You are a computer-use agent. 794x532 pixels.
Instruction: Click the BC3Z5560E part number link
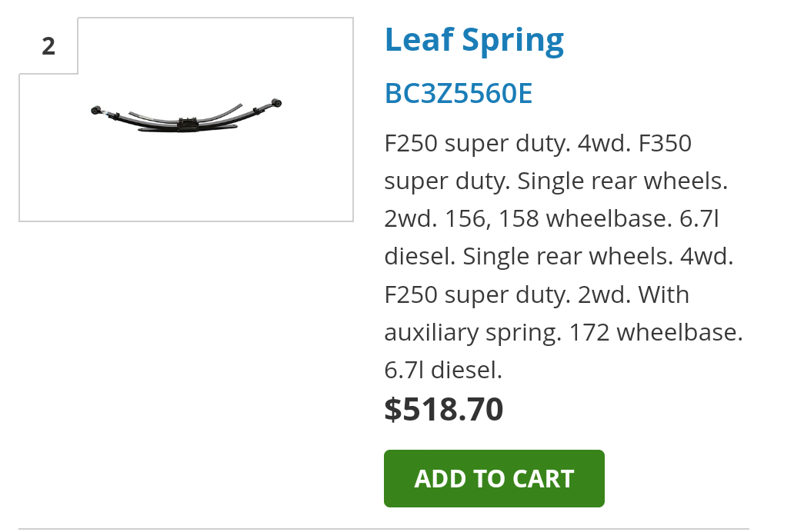tap(458, 93)
